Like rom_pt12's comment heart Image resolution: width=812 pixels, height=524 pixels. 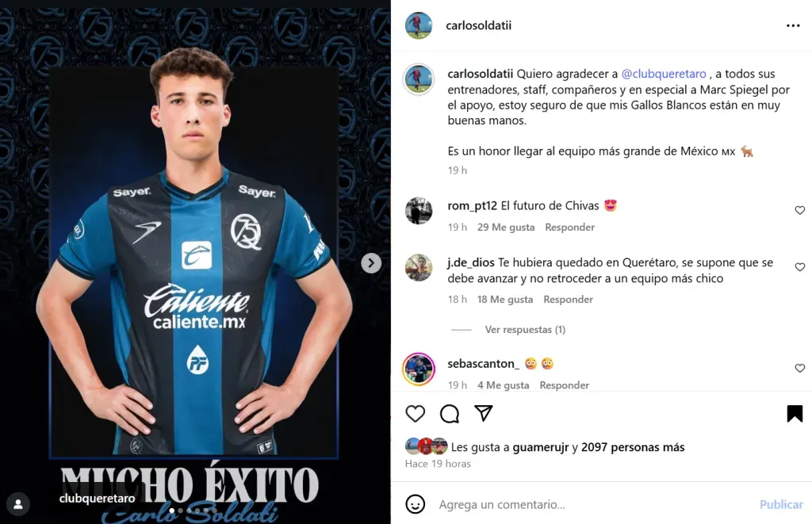tap(799, 210)
